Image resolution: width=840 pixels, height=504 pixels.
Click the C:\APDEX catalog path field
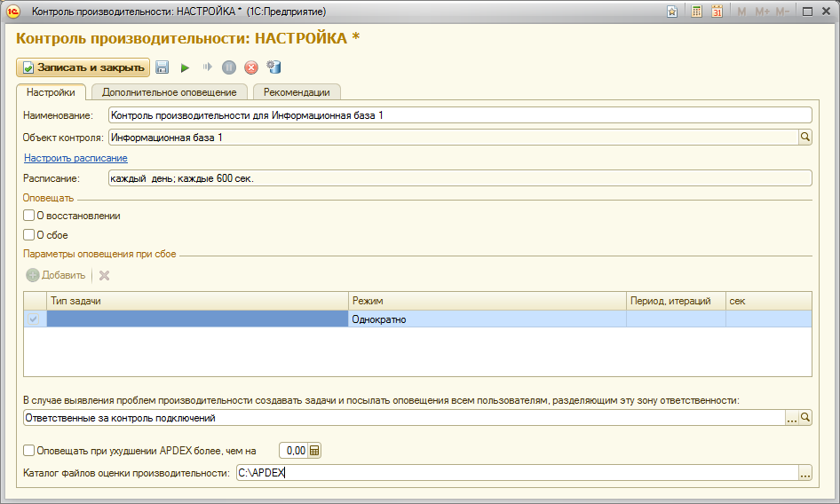coord(518,472)
